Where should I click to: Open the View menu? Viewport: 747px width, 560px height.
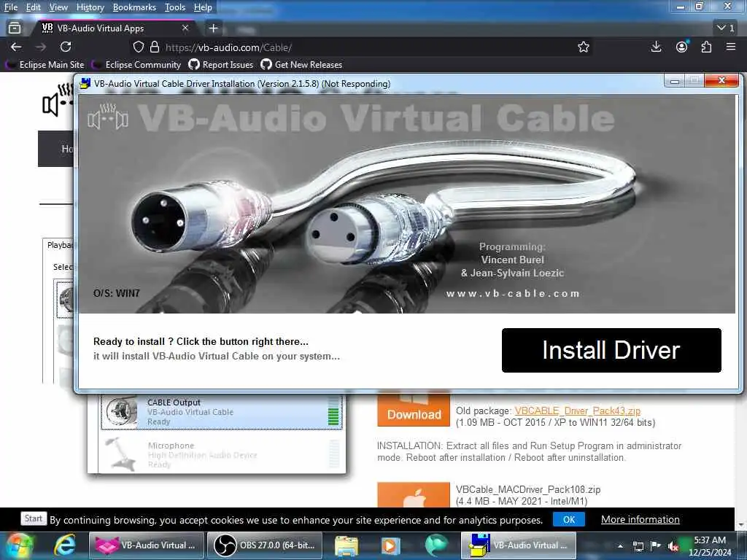[x=58, y=7]
